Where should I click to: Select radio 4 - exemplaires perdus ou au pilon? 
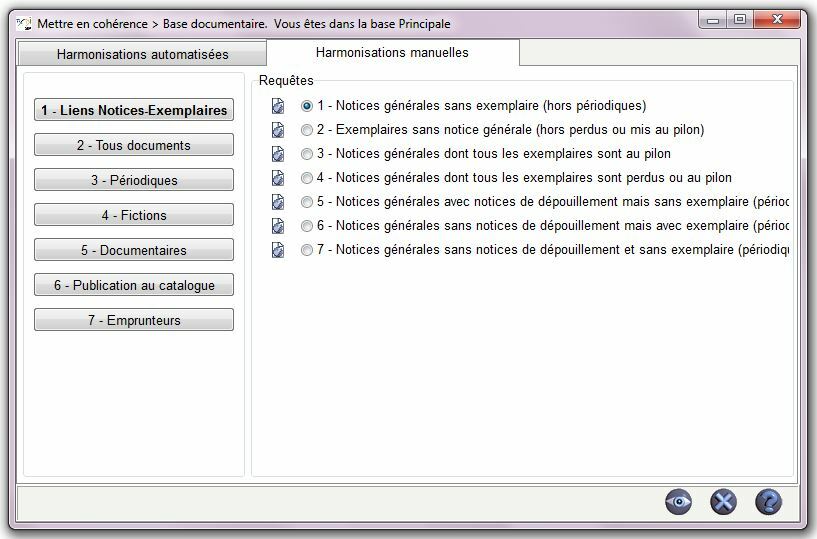click(307, 178)
